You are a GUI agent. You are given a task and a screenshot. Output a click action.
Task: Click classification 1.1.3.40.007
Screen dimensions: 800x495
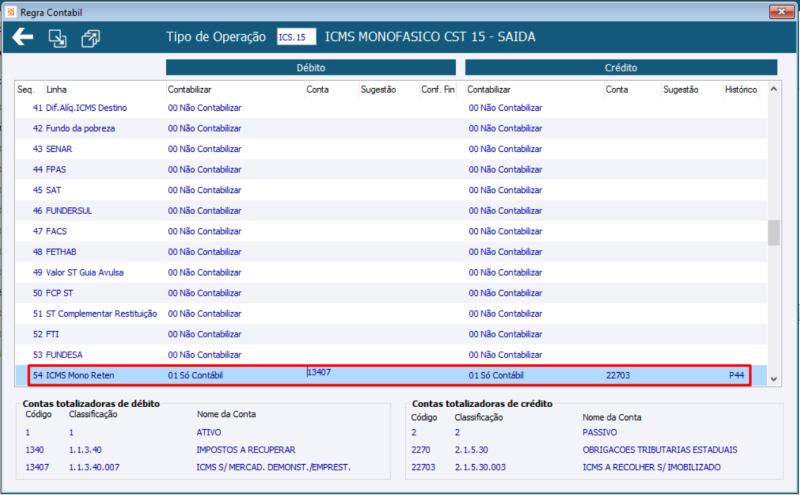click(x=94, y=467)
